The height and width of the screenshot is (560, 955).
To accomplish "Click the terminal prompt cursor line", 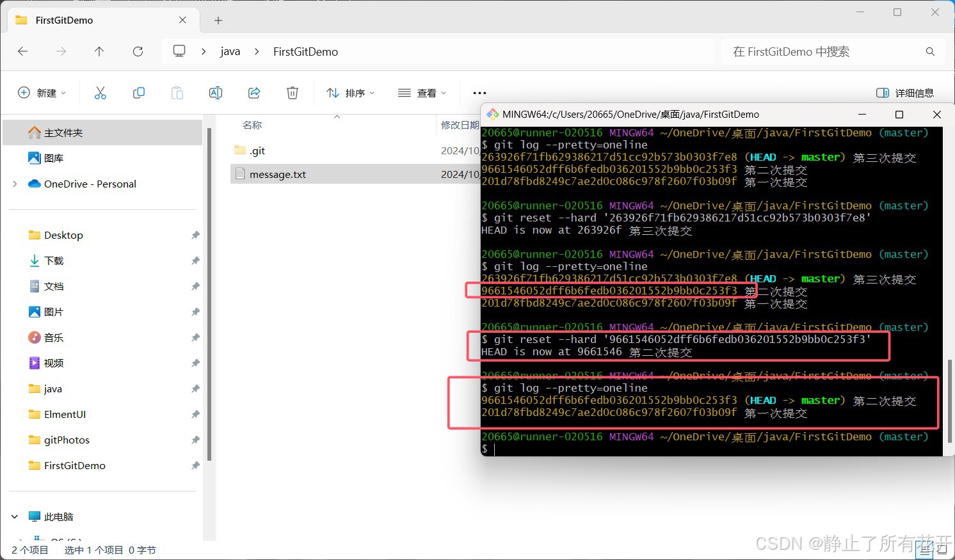I will [711, 449].
